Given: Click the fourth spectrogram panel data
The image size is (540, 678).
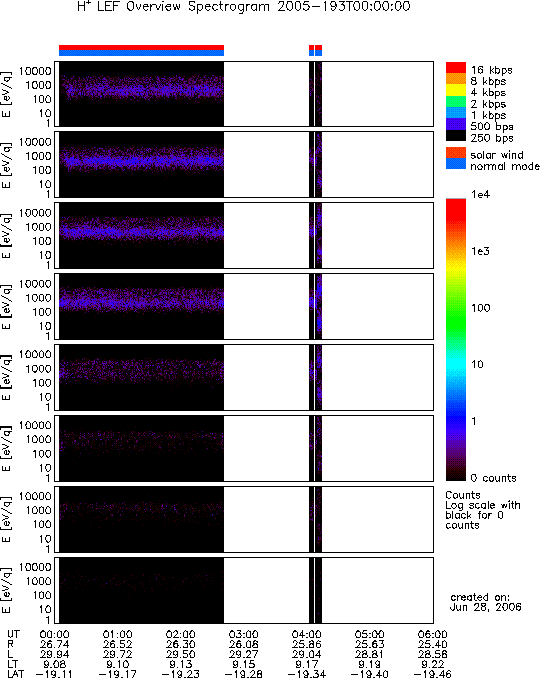Looking at the screenshot, I should [x=141, y=306].
